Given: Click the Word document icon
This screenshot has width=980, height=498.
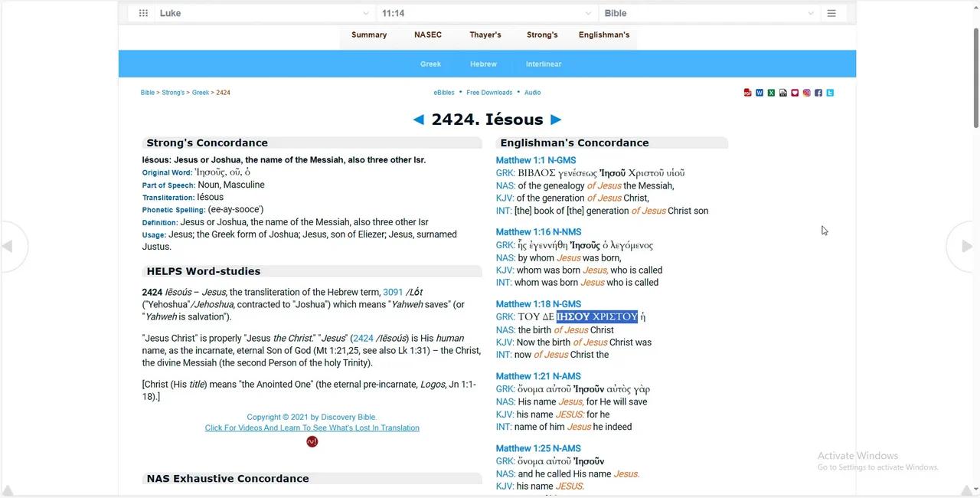Looking at the screenshot, I should [759, 93].
